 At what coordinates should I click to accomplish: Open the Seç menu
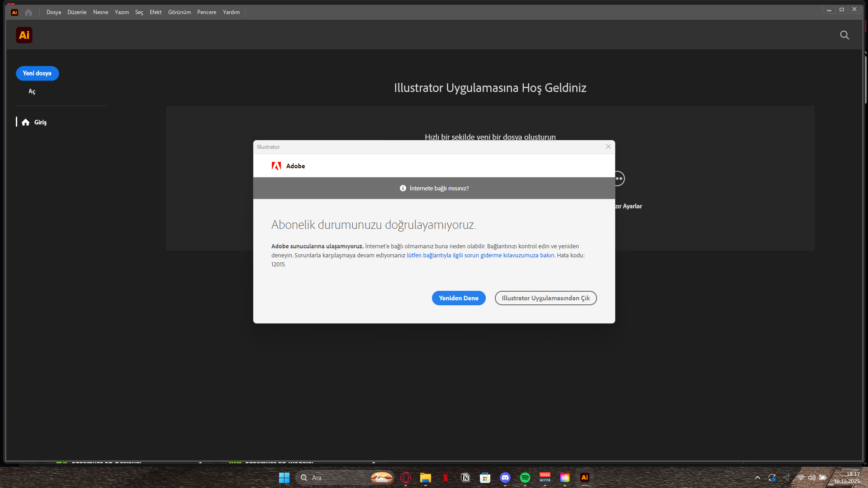(139, 12)
